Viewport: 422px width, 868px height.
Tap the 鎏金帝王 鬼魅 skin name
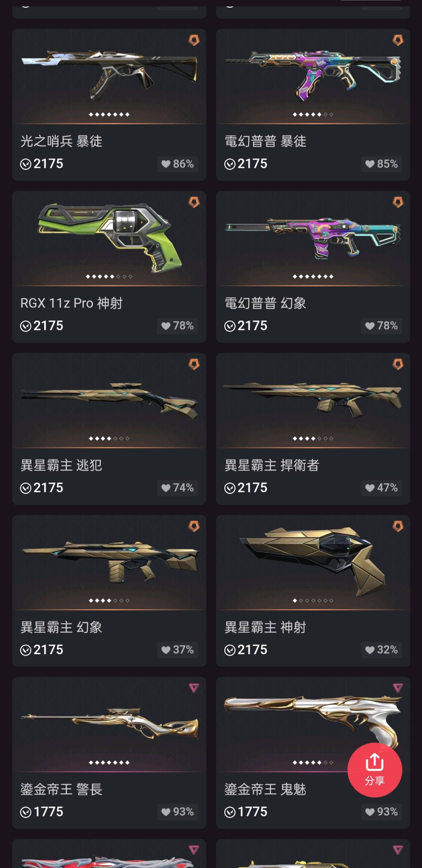point(265,789)
